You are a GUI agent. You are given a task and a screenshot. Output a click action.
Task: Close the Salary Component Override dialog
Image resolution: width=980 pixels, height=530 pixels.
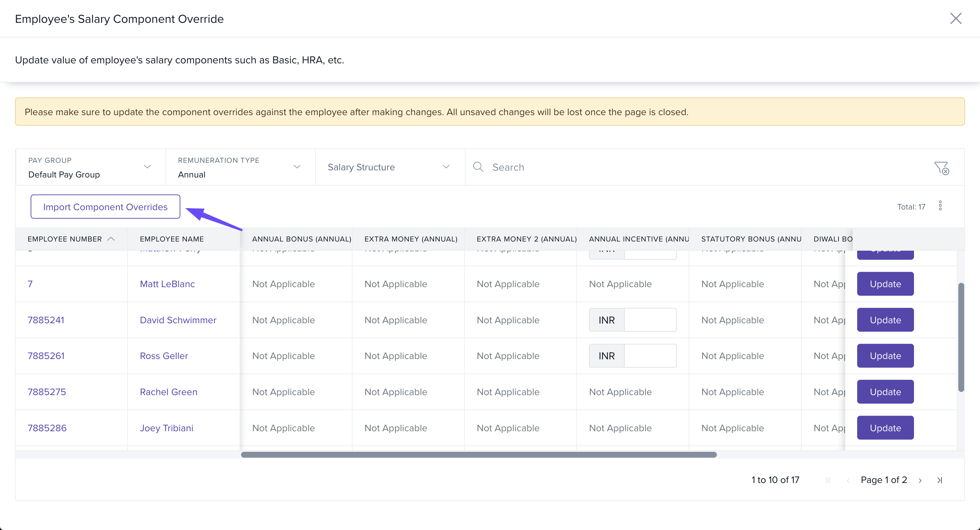click(x=955, y=18)
